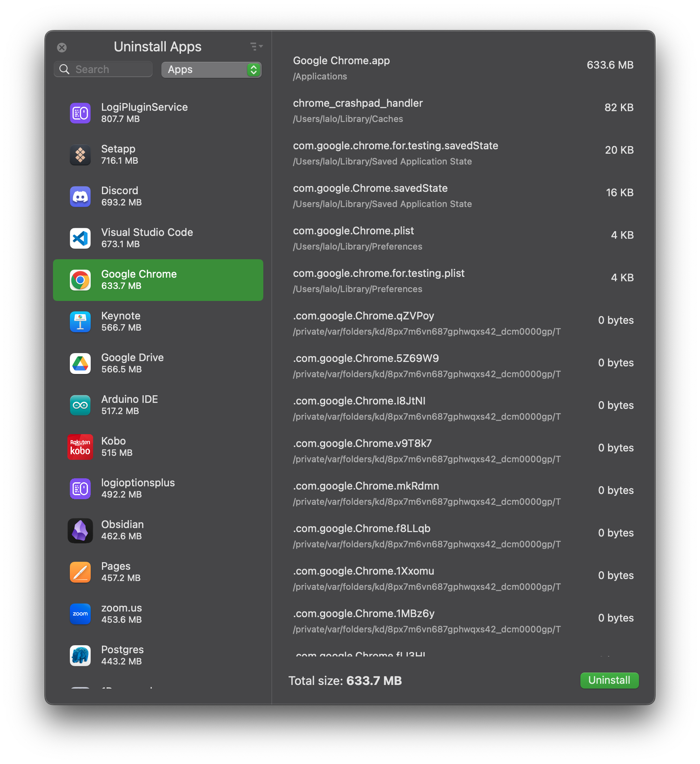Select the Postgres elephant icon
The height and width of the screenshot is (764, 700).
80,656
